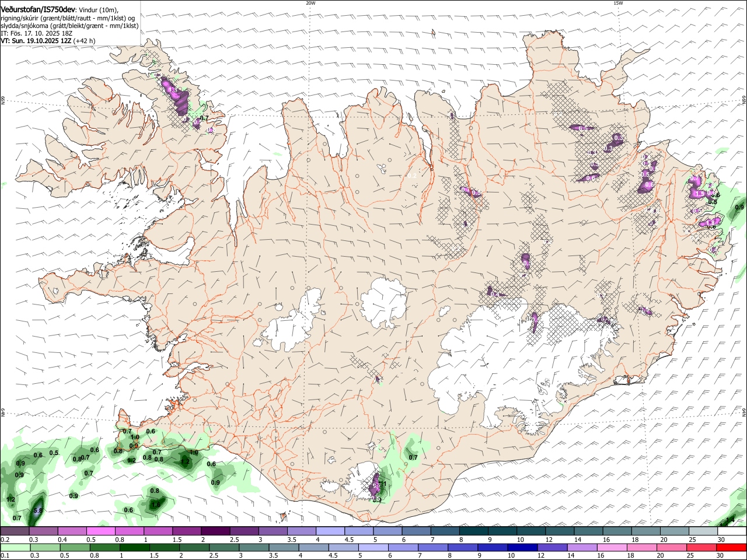
Task: Click the upper-row legend label 0.2
Action: 5,540
